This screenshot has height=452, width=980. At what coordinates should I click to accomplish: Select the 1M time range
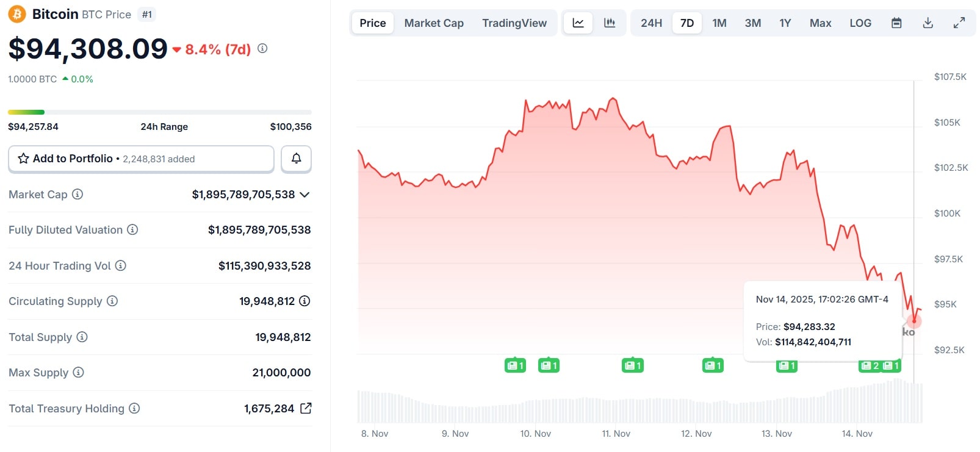tap(719, 23)
